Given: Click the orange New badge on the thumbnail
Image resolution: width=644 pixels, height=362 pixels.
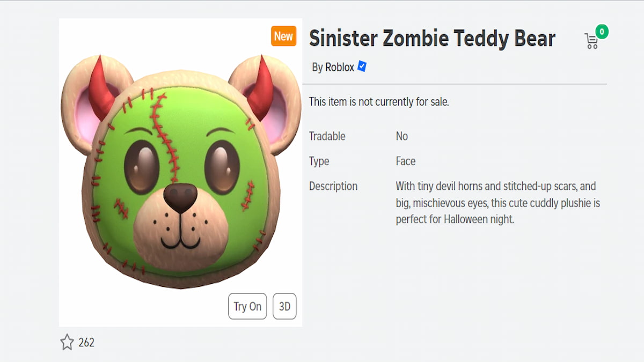Looking at the screenshot, I should (x=283, y=36).
